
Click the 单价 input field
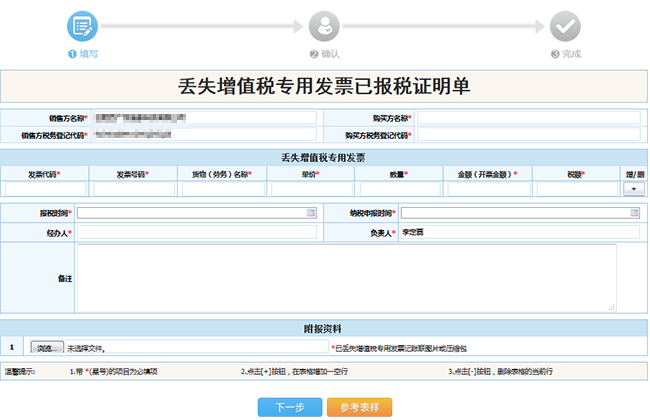(x=309, y=189)
